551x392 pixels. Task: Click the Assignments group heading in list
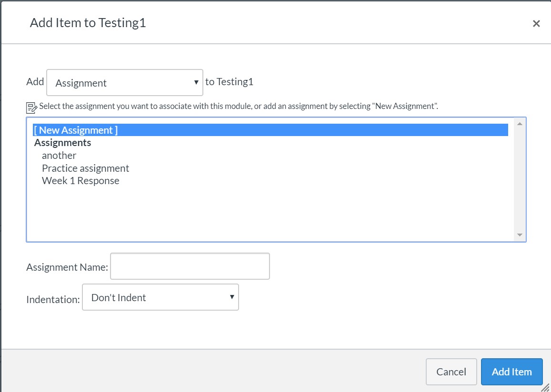pos(62,143)
